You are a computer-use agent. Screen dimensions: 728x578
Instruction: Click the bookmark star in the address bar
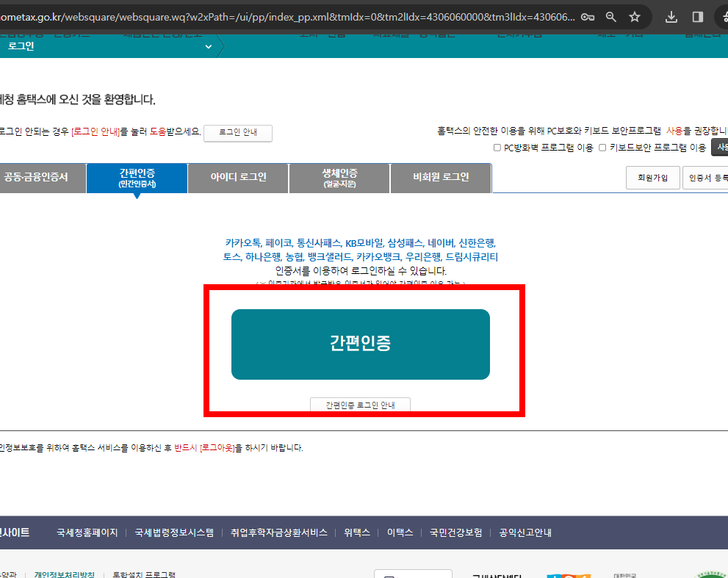[x=635, y=15]
